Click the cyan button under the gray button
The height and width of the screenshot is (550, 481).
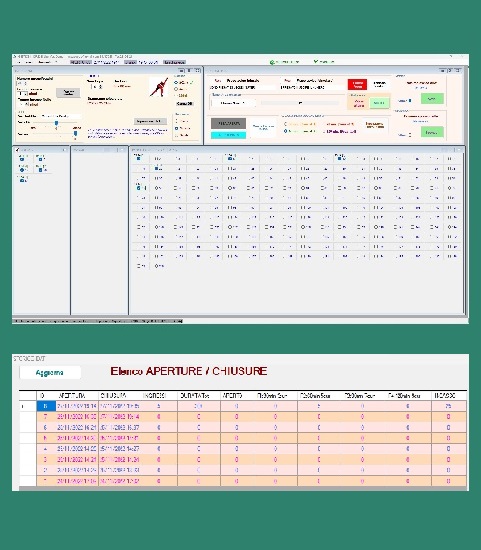[x=228, y=135]
